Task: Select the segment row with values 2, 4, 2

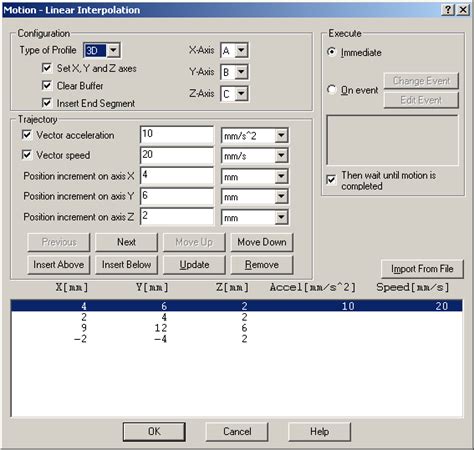Action: pyautogui.click(x=237, y=317)
